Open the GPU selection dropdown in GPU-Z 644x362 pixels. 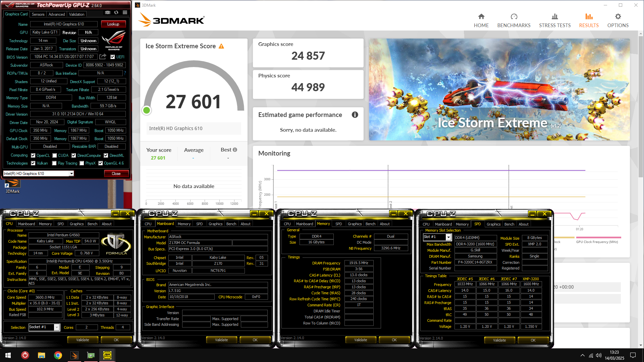tap(71, 174)
